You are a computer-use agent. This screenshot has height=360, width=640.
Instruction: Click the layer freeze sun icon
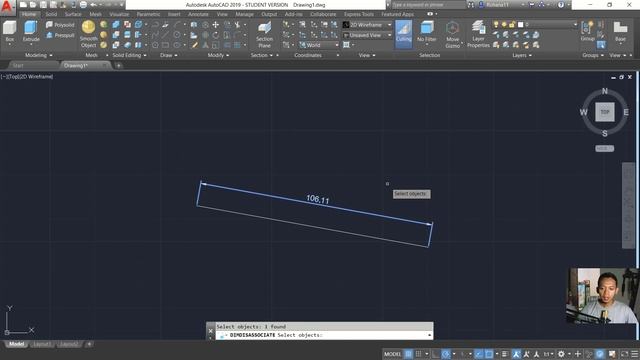coord(504,25)
